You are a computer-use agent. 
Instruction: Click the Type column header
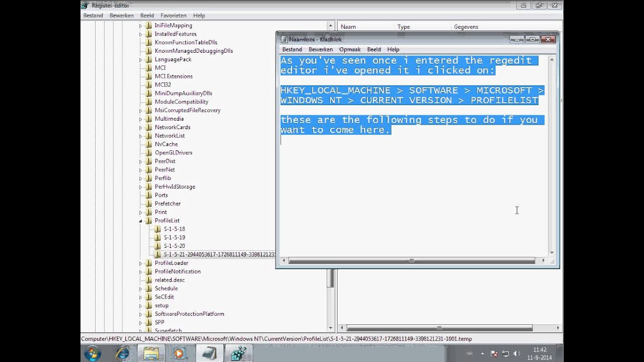(423, 27)
